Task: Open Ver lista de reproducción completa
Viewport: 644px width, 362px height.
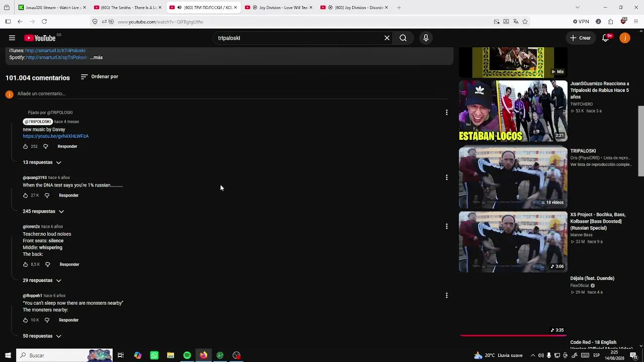Action: (x=601, y=164)
